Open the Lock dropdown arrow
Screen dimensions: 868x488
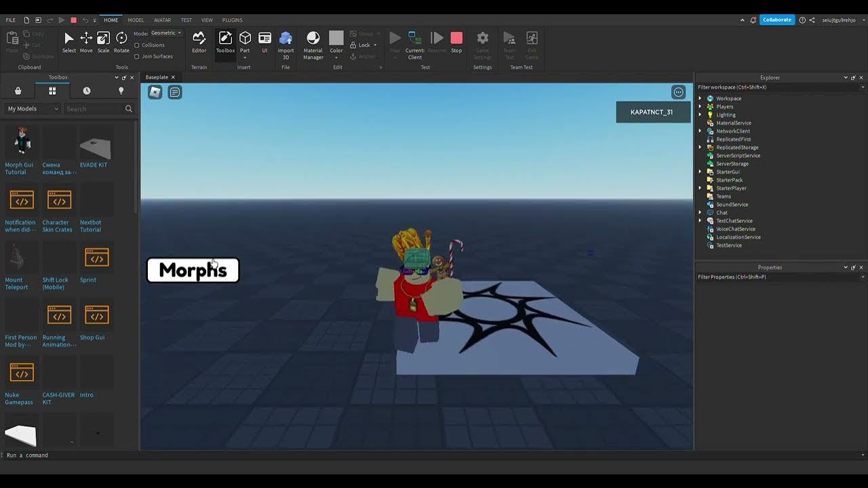click(375, 45)
